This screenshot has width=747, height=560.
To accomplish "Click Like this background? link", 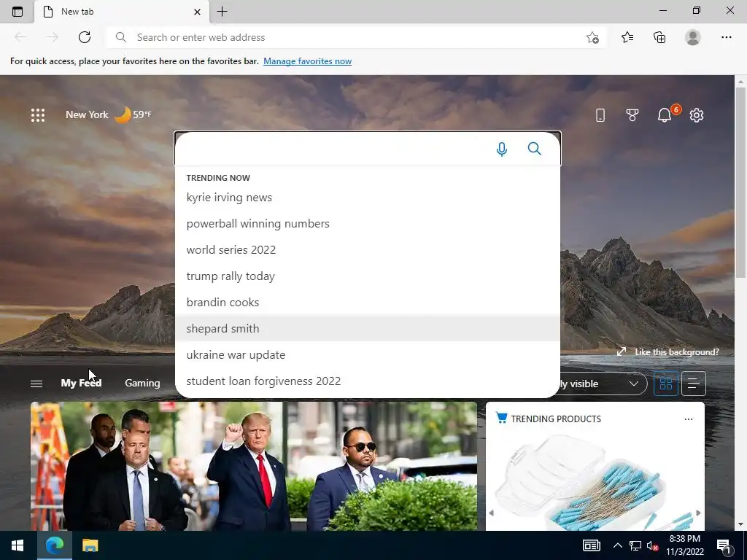I will 668,352.
